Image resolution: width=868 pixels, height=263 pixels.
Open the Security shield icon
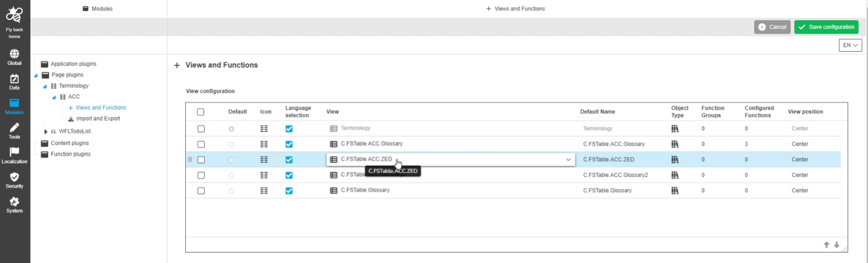pyautogui.click(x=14, y=177)
